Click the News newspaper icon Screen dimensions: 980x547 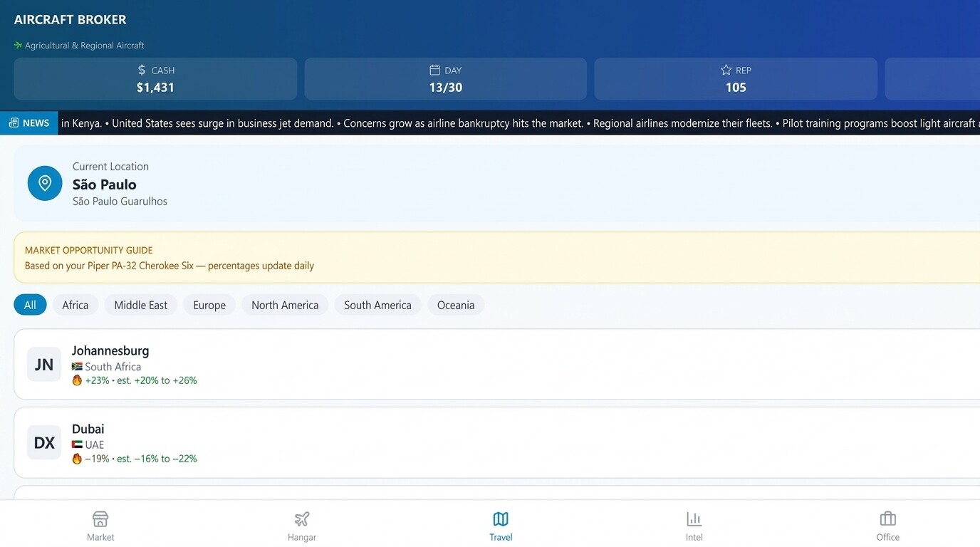14,123
